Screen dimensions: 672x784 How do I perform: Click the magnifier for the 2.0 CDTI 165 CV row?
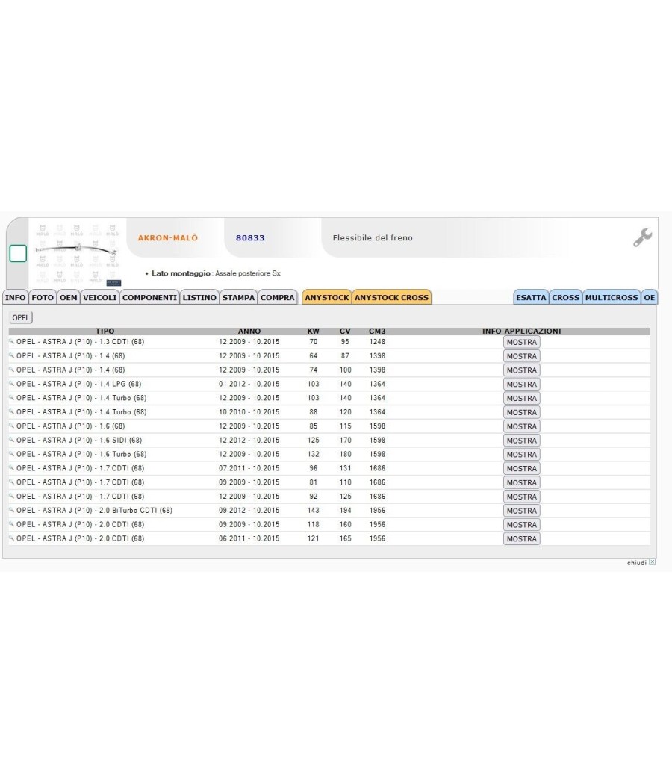(11, 538)
